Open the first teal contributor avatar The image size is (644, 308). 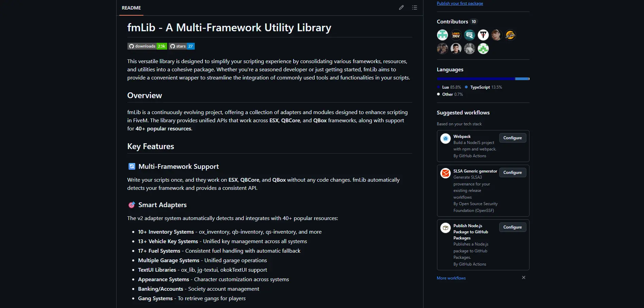tap(442, 35)
